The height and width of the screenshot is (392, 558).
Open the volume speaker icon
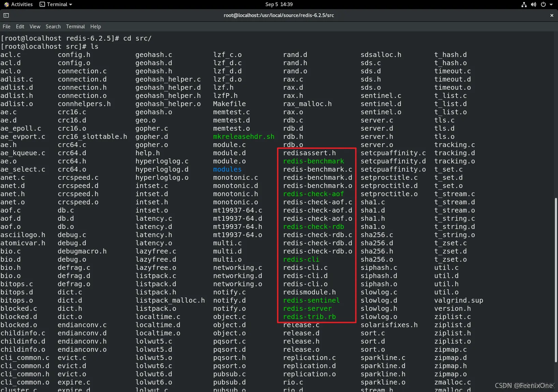[533, 4]
